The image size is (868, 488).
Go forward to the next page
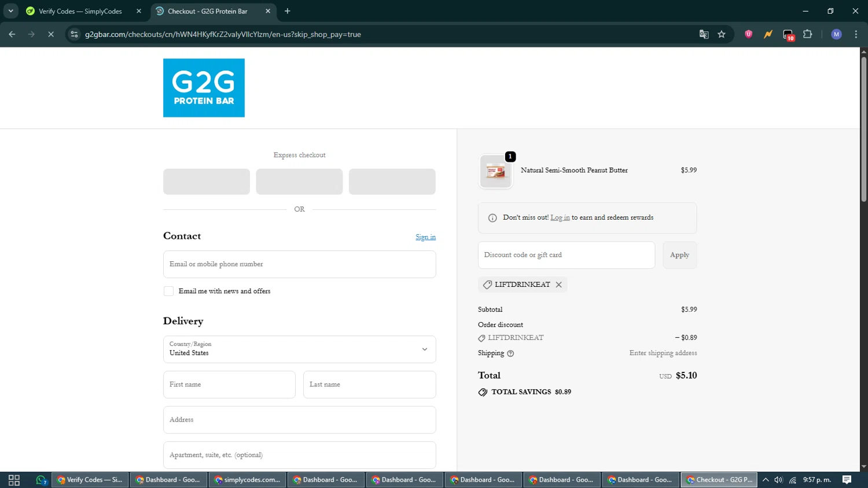pyautogui.click(x=31, y=34)
